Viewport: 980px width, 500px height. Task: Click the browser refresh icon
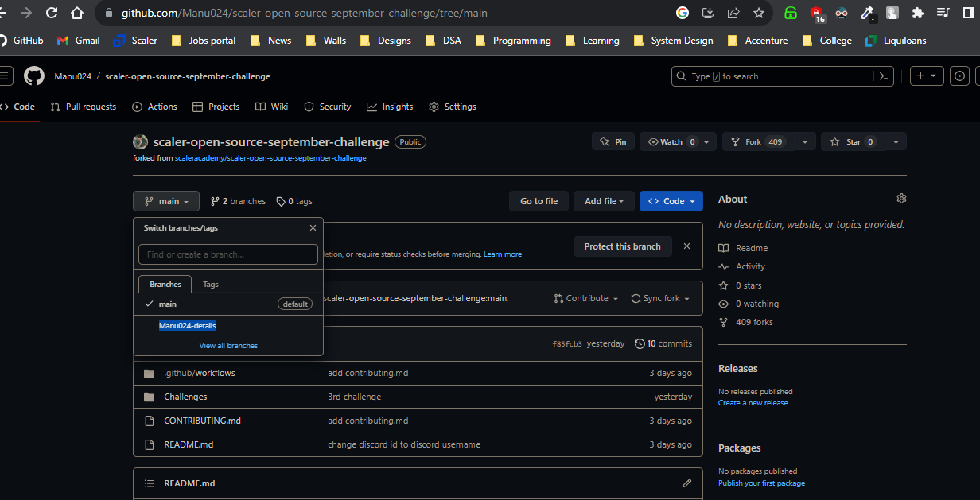coord(49,13)
